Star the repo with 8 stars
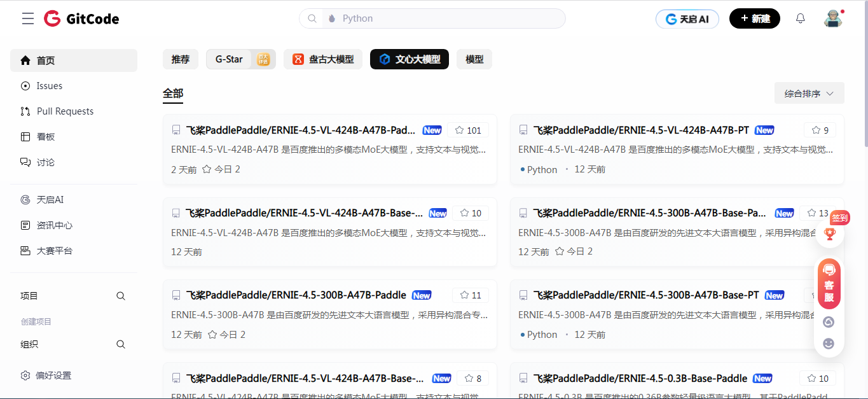 pyautogui.click(x=473, y=378)
